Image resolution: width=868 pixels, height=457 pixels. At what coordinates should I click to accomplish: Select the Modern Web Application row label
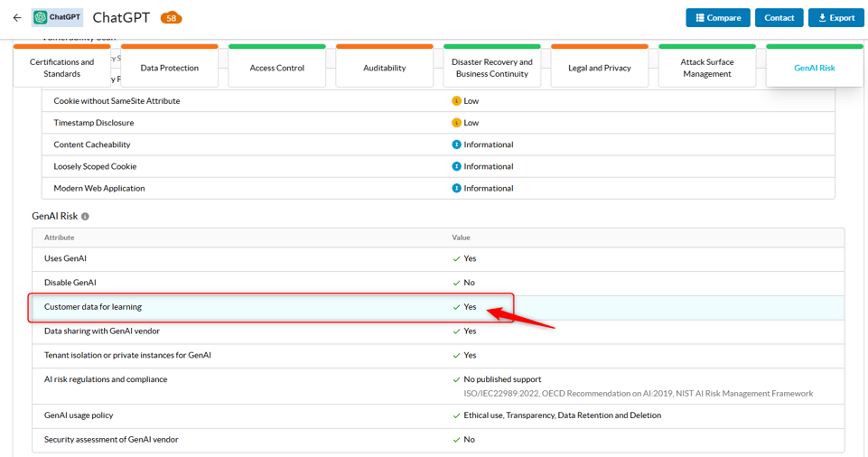(99, 188)
